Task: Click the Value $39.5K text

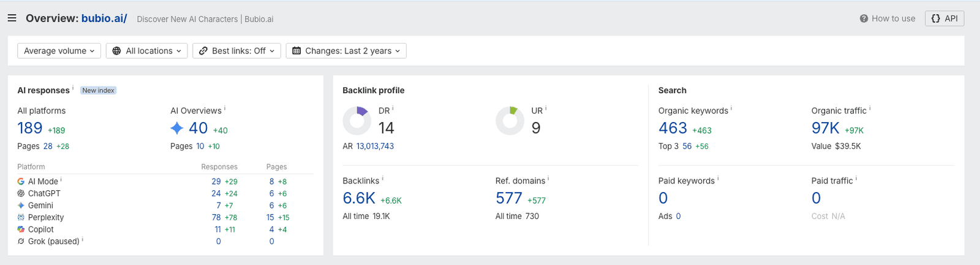Action: pos(836,146)
